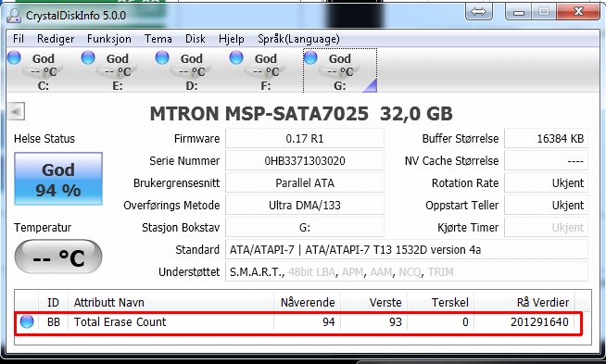
Task: Click the Parallel ATA interface field
Action: click(x=305, y=182)
